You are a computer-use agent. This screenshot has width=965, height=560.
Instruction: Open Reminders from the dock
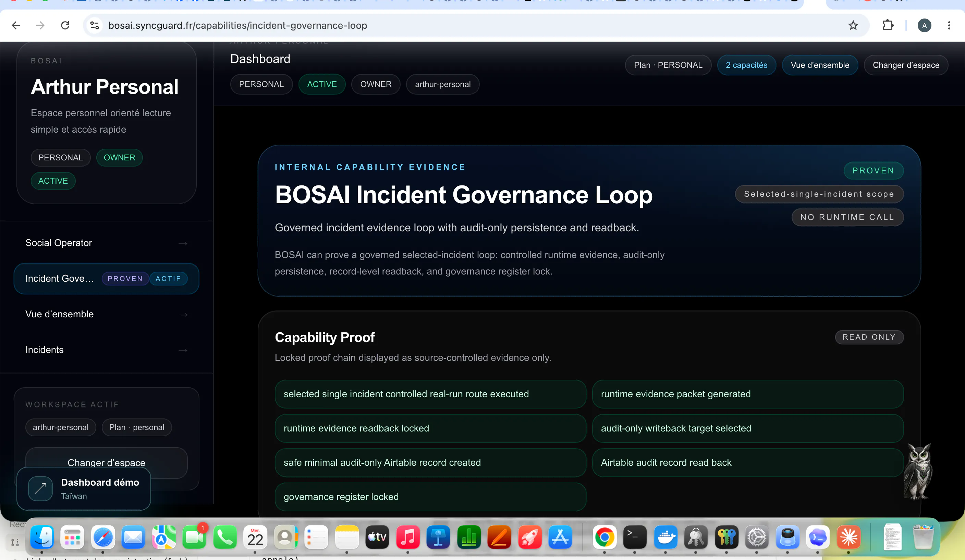(316, 537)
